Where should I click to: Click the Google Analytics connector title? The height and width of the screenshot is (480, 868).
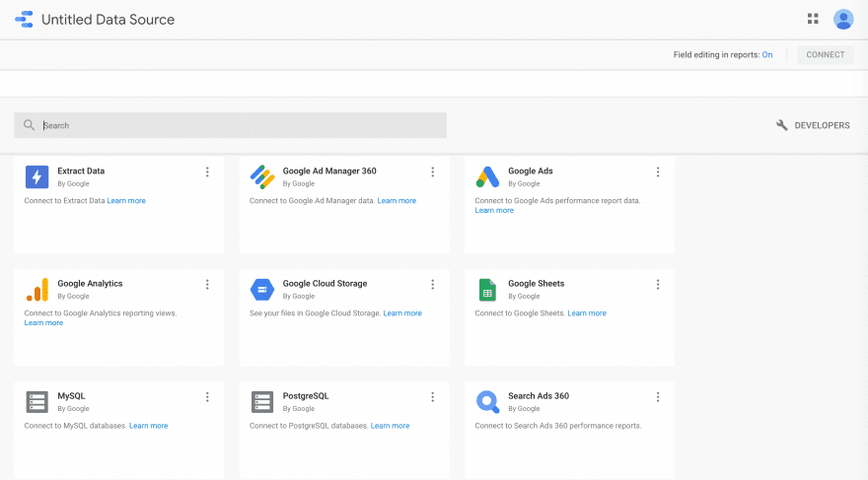click(x=90, y=284)
